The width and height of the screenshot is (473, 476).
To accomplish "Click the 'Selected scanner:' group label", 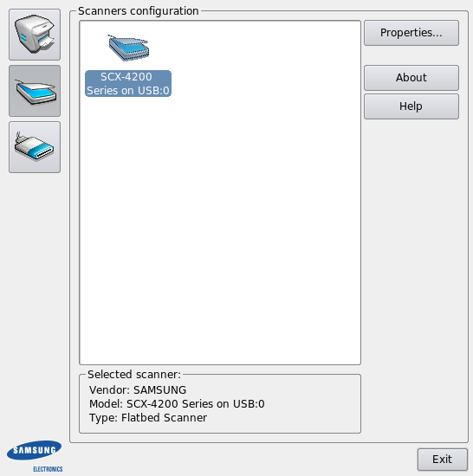I will click(x=134, y=374).
